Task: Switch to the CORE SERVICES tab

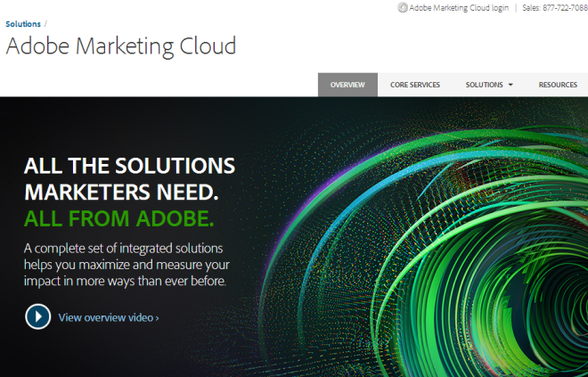Action: point(415,85)
